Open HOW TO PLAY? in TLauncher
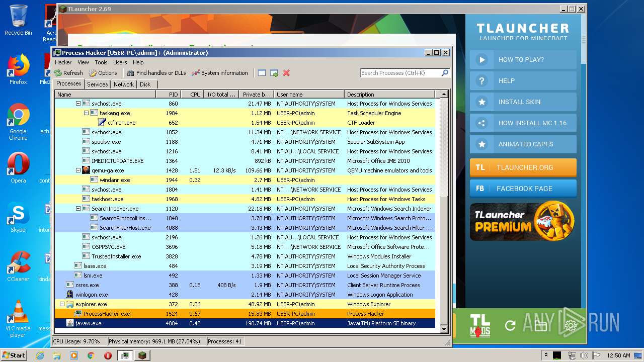 pyautogui.click(x=523, y=59)
